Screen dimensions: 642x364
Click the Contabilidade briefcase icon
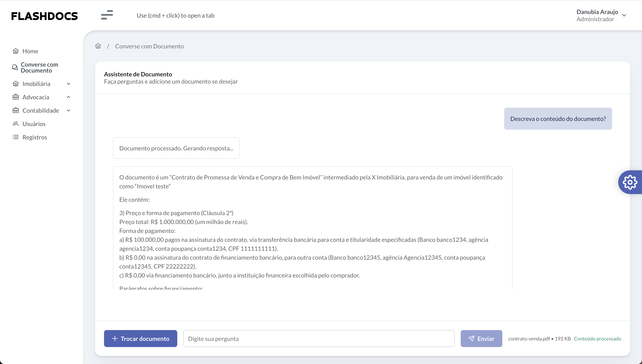(x=16, y=110)
